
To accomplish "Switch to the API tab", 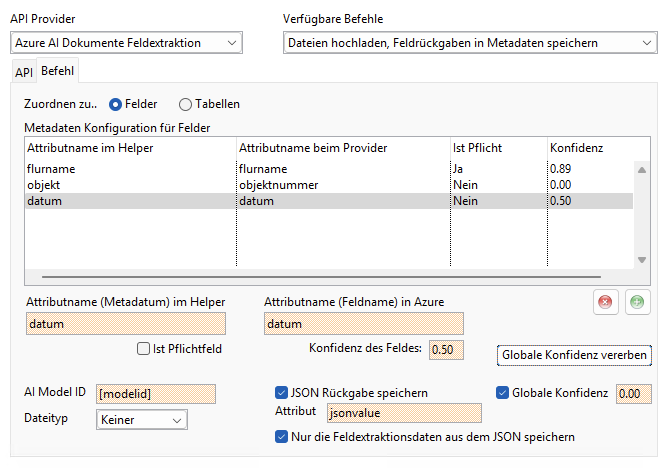I will [23, 72].
